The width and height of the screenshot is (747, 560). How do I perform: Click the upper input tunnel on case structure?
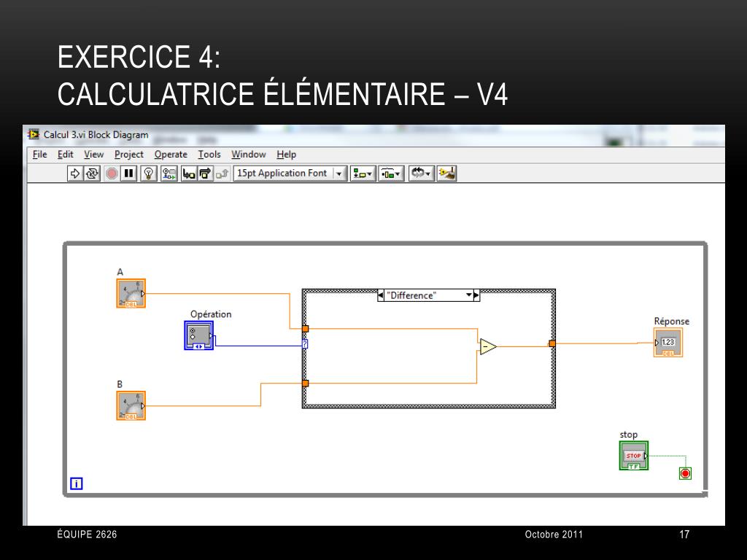pos(306,329)
